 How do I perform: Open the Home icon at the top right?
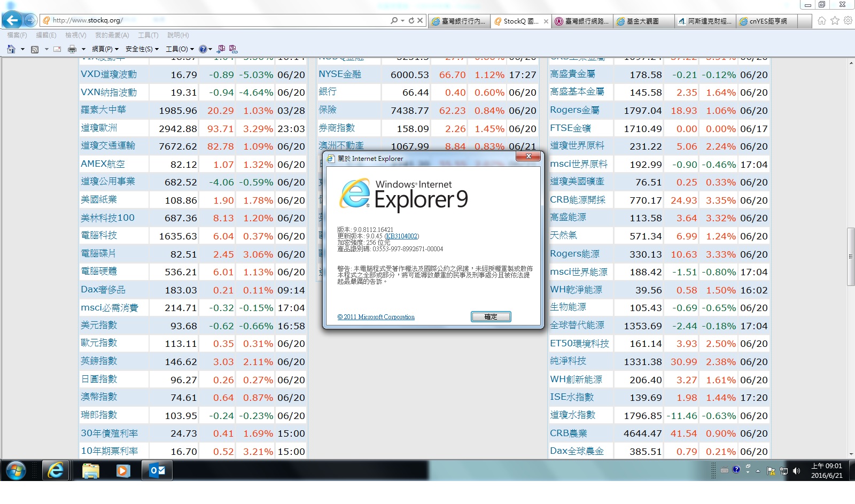822,21
